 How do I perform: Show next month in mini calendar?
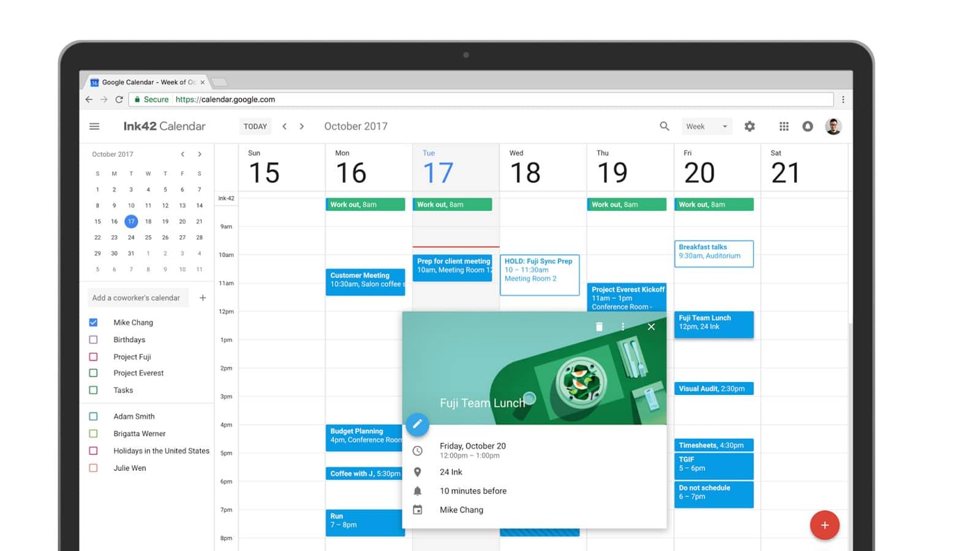coord(200,154)
